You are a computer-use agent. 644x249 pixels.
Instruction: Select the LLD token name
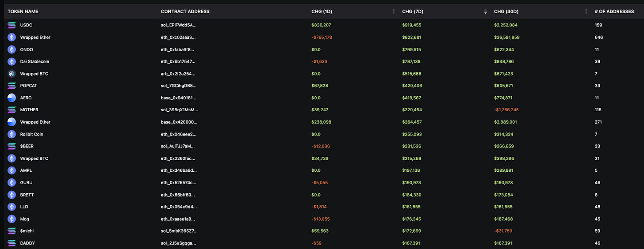click(24, 207)
